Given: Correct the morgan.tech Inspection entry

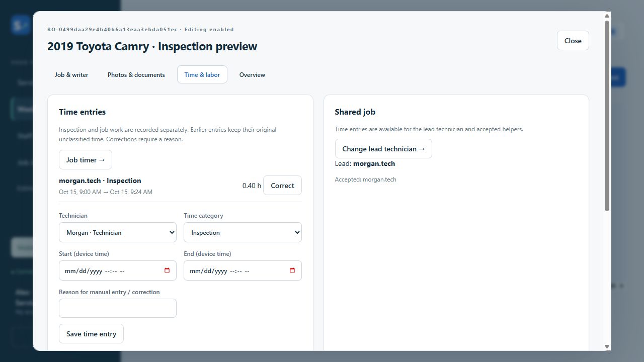Looking at the screenshot, I should (282, 186).
